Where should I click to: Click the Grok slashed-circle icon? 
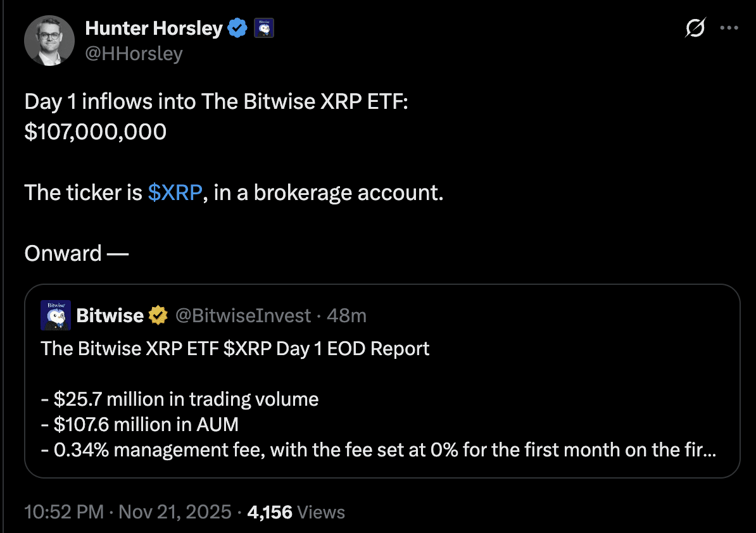point(695,29)
